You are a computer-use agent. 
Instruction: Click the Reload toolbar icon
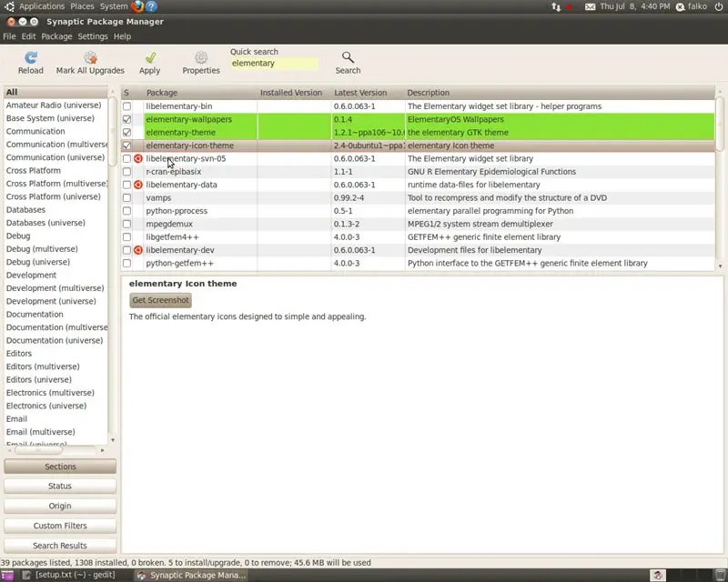tap(31, 57)
